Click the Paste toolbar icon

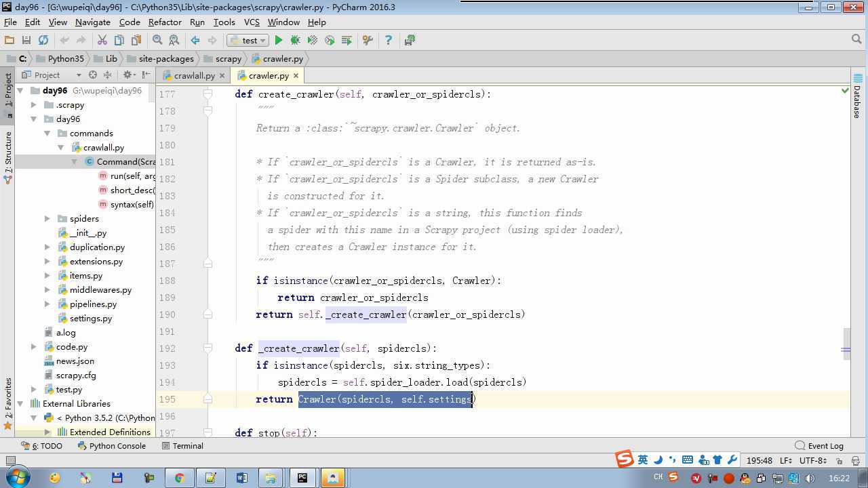[136, 41]
